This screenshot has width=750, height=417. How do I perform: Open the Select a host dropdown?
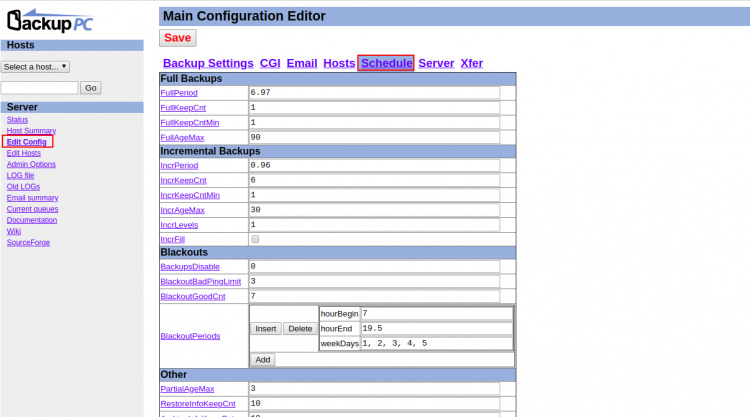[x=35, y=66]
